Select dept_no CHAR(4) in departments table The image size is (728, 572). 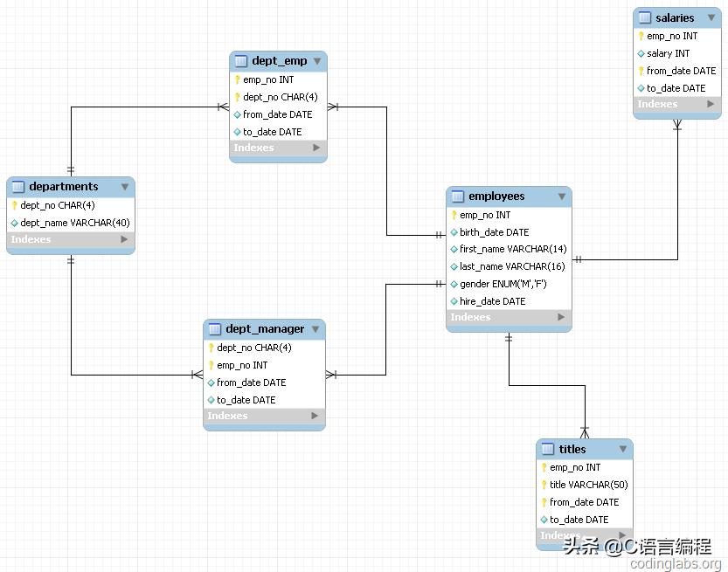coord(71,205)
